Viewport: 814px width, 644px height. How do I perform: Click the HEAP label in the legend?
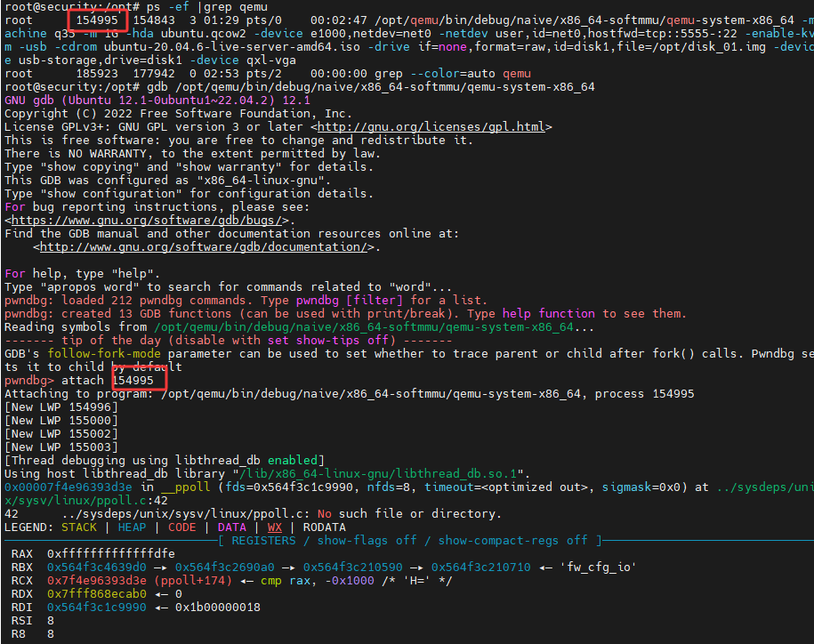[x=132, y=527]
